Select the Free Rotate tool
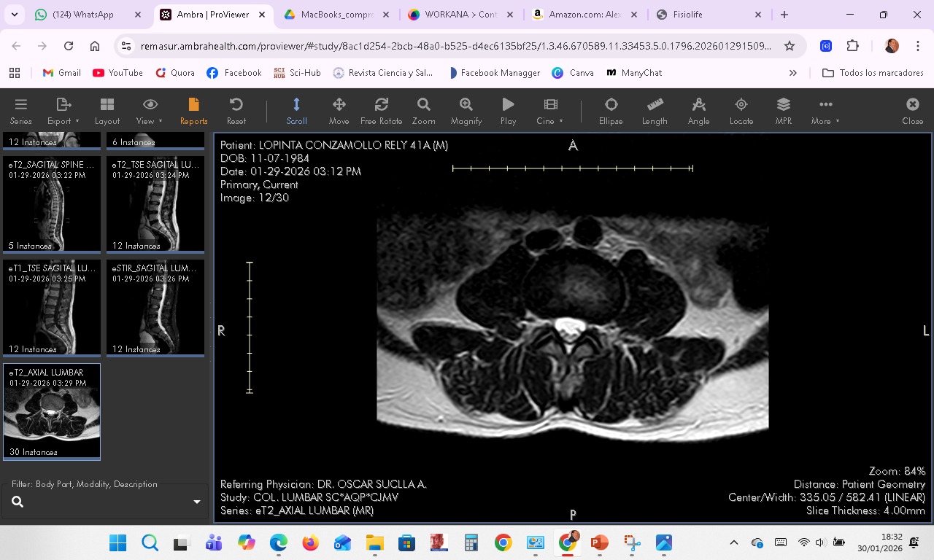The height and width of the screenshot is (560, 934). [x=381, y=111]
